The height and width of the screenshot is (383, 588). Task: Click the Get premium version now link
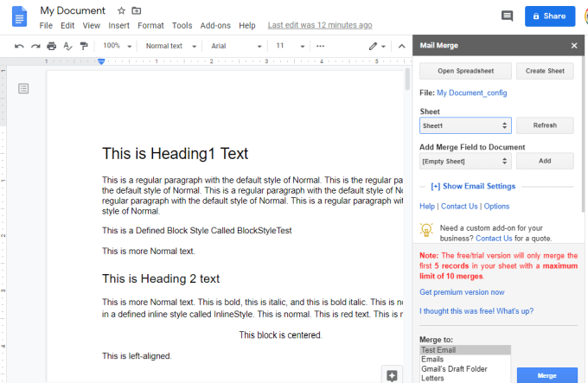(462, 292)
